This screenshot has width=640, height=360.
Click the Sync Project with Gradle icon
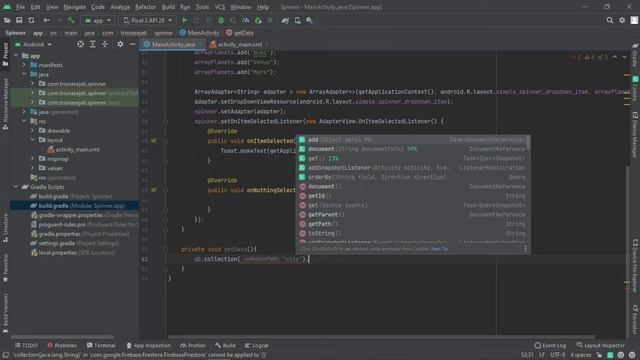pyautogui.click(x=285, y=20)
